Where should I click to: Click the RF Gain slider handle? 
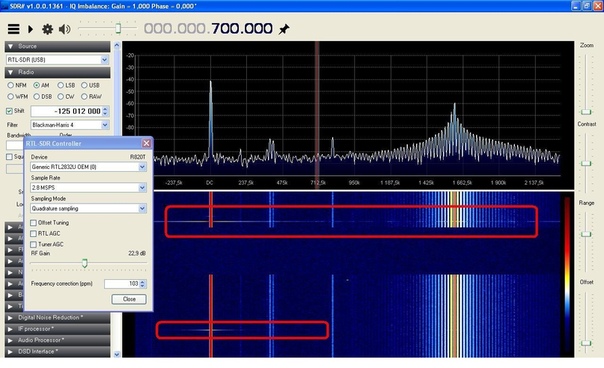point(85,263)
